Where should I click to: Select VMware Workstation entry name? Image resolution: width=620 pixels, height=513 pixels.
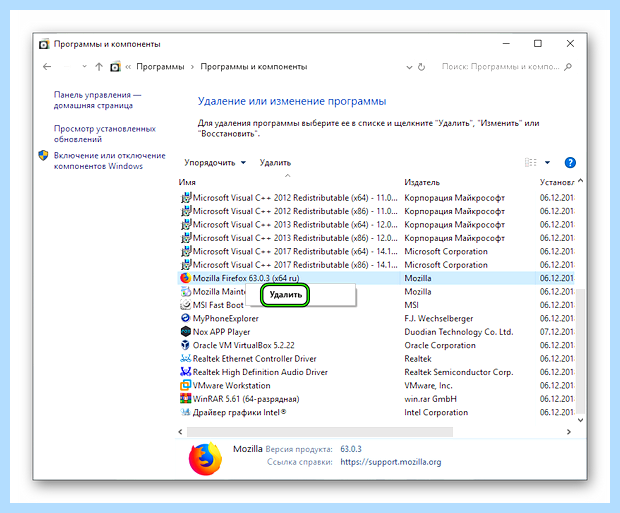[231, 385]
